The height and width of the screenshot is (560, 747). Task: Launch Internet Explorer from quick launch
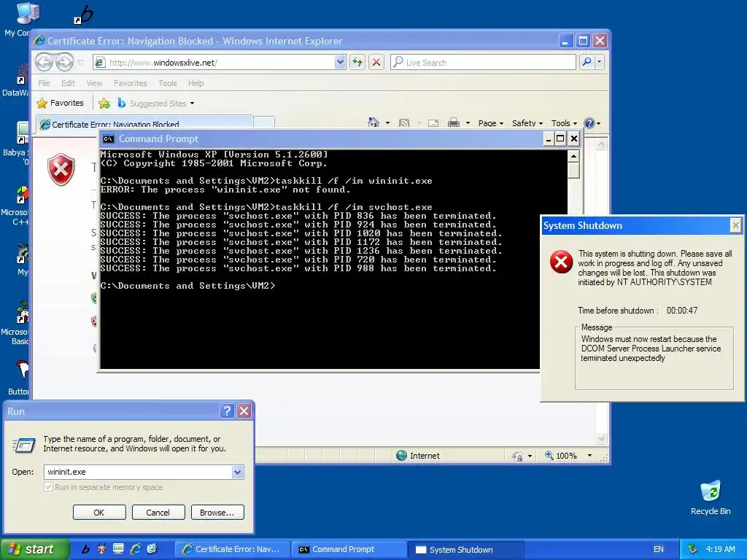tap(135, 549)
